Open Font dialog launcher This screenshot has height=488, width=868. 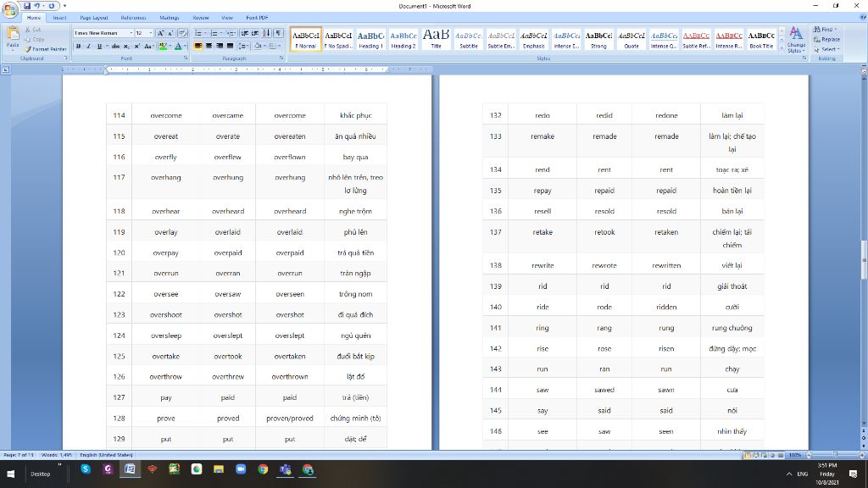(186, 58)
